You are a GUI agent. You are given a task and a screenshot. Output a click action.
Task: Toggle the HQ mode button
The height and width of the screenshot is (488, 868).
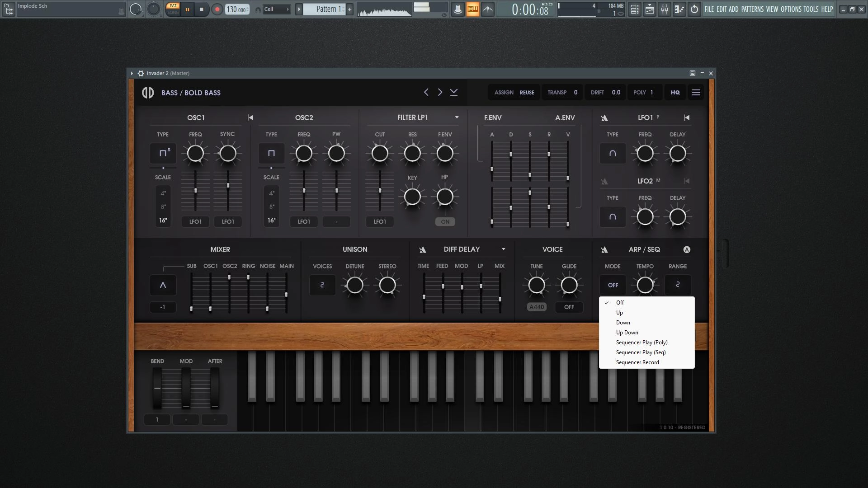click(x=675, y=92)
